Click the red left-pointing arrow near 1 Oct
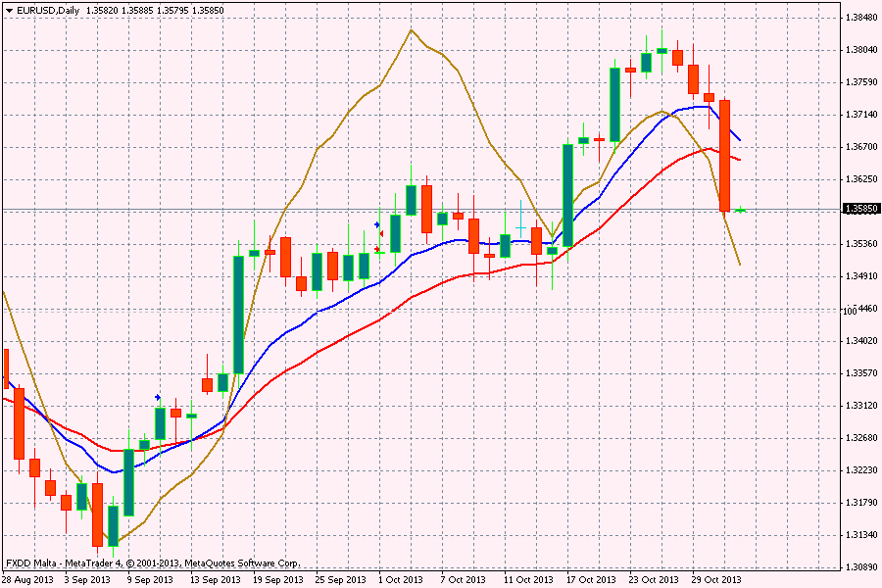The image size is (882, 588). click(x=381, y=235)
